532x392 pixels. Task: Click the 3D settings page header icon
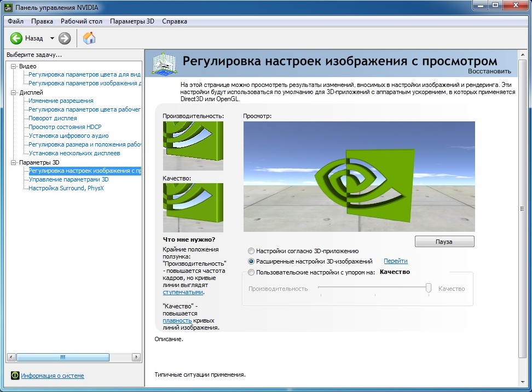click(x=164, y=63)
